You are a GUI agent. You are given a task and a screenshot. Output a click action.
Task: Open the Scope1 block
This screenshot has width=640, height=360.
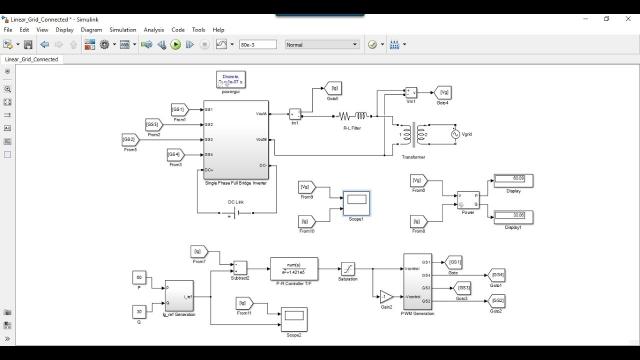tap(357, 203)
